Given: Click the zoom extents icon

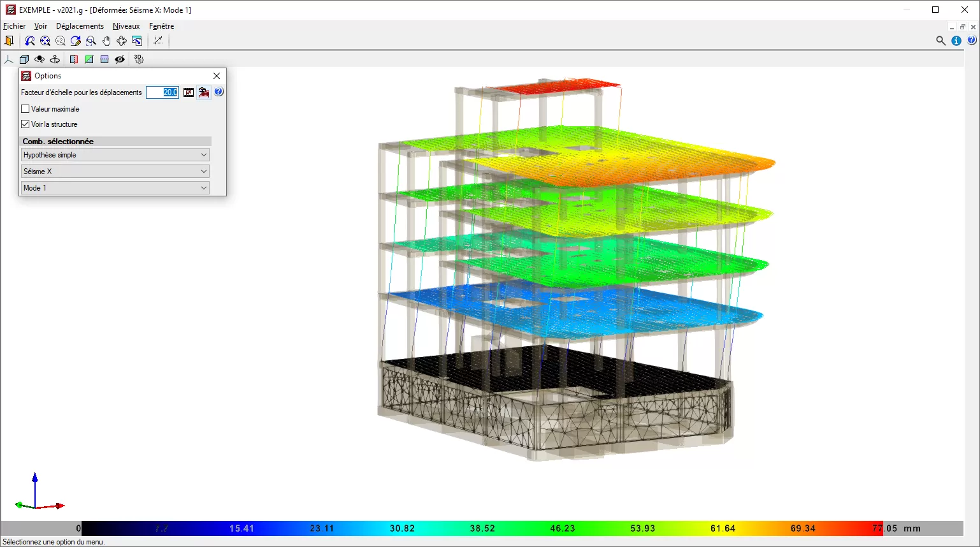Looking at the screenshot, I should click(45, 41).
